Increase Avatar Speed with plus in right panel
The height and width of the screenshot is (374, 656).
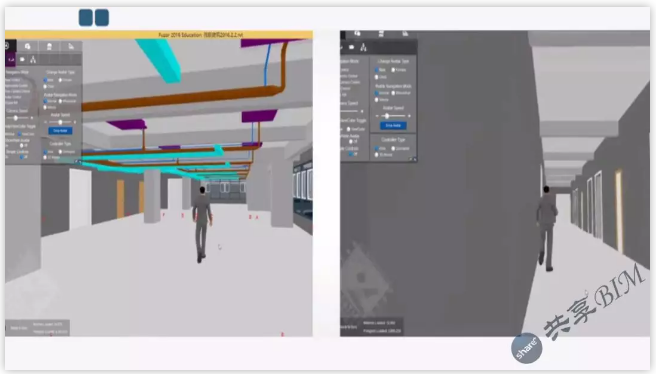[409, 116]
